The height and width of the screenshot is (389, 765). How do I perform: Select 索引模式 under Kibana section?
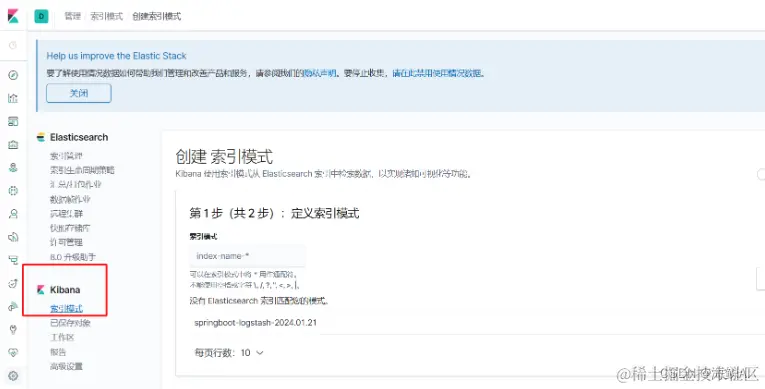(x=66, y=308)
